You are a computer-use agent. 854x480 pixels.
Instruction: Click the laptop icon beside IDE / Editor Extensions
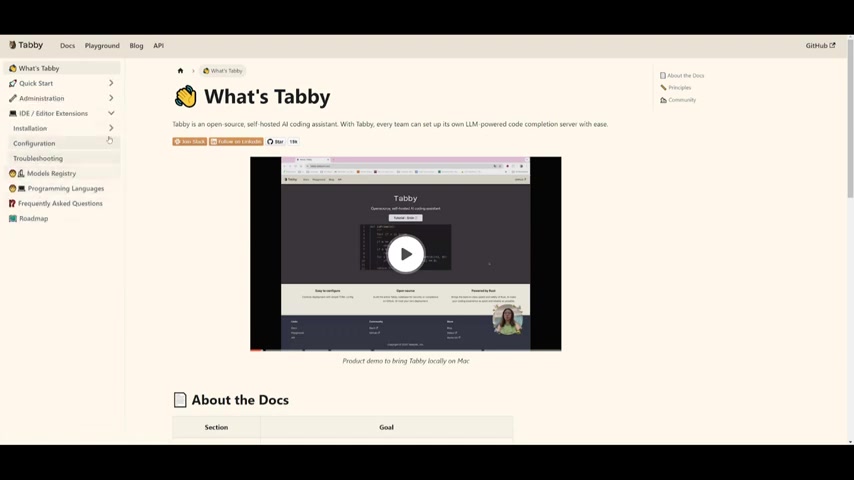[13, 113]
